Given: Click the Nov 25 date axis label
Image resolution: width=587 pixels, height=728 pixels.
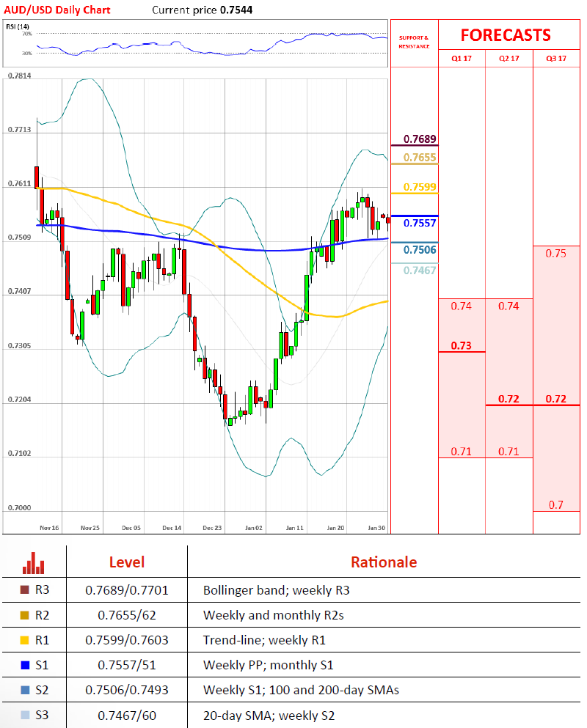Looking at the screenshot, I should [90, 528].
